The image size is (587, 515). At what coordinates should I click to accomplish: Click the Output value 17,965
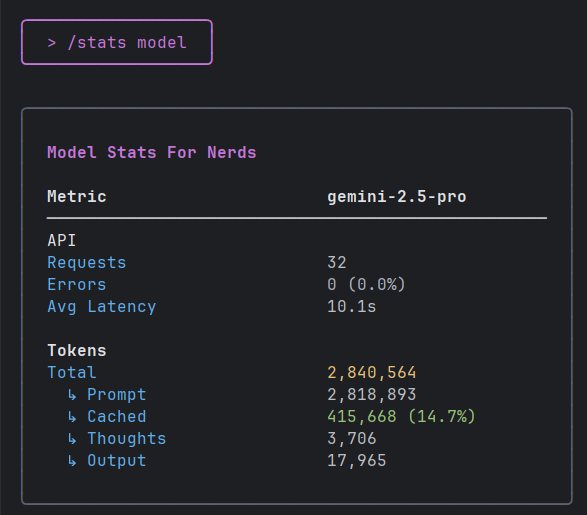(x=356, y=461)
